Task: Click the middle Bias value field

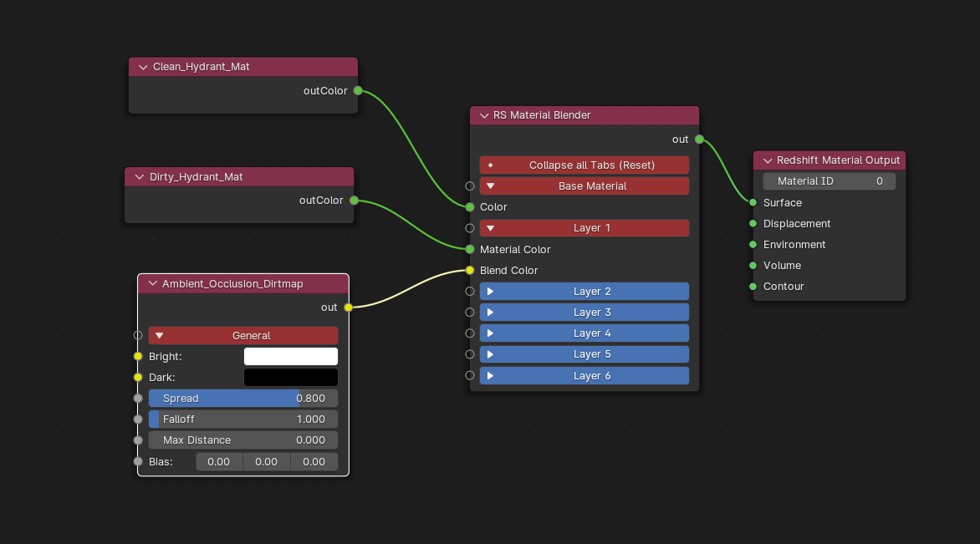Action: click(266, 461)
